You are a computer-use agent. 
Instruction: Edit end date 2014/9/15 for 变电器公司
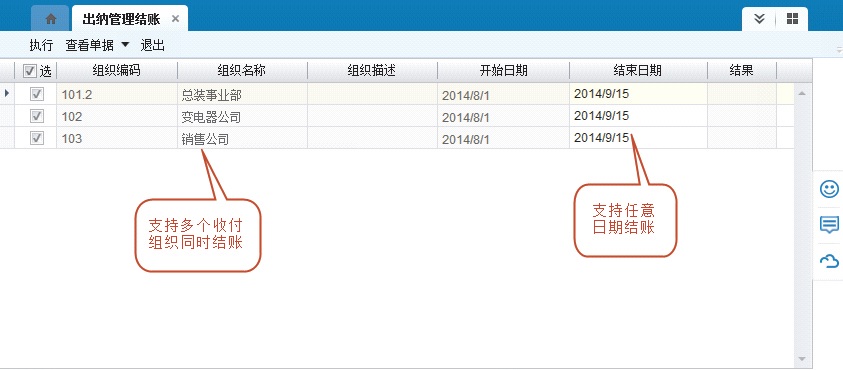[x=638, y=116]
